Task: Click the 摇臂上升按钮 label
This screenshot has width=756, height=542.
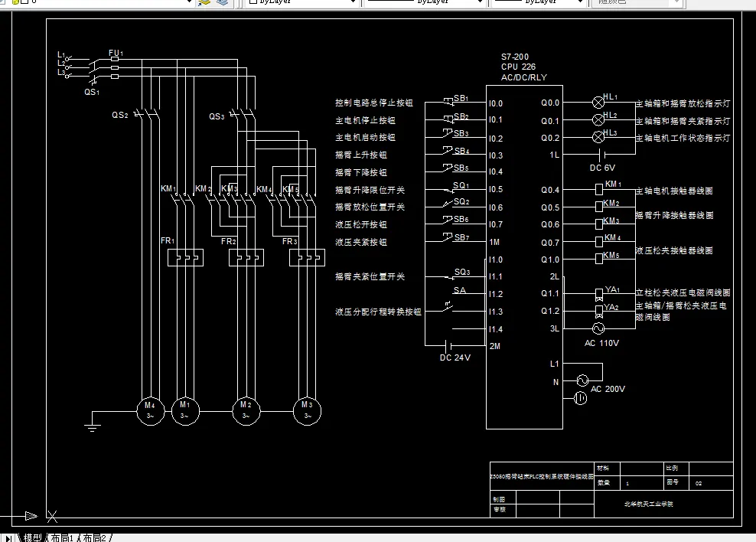Action: pyautogui.click(x=361, y=155)
